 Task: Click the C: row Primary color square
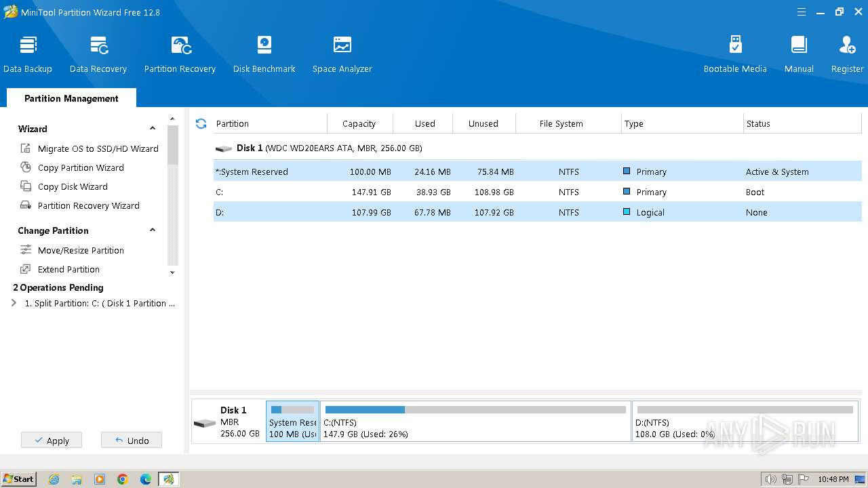pos(627,192)
